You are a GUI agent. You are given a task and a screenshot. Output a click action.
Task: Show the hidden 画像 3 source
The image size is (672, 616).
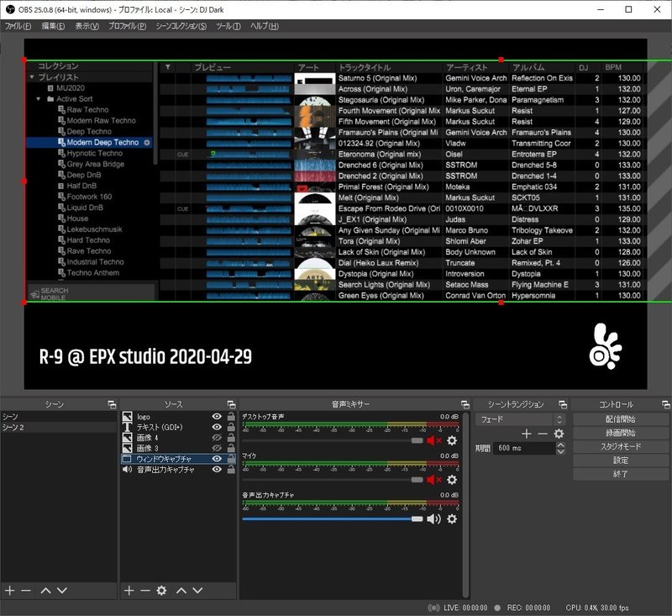coord(217,449)
